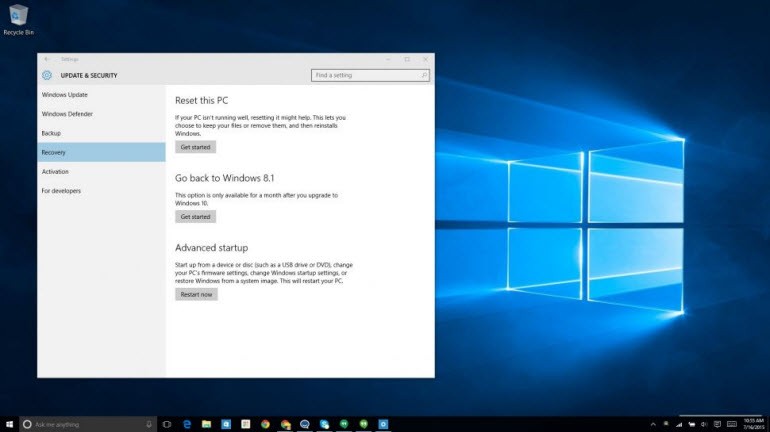Open Task View from the taskbar
The height and width of the screenshot is (432, 770).
166,424
